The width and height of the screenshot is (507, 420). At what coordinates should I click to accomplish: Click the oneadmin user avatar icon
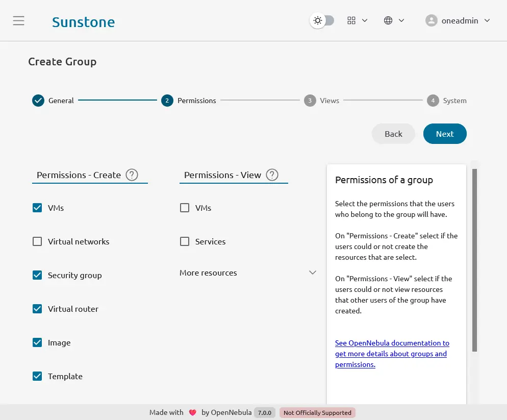[432, 20]
